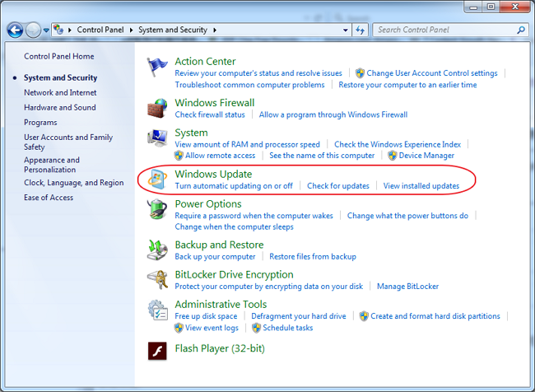Screen dimensions: 535x392
Task: Select Hardware and Sound category
Action: 60,108
